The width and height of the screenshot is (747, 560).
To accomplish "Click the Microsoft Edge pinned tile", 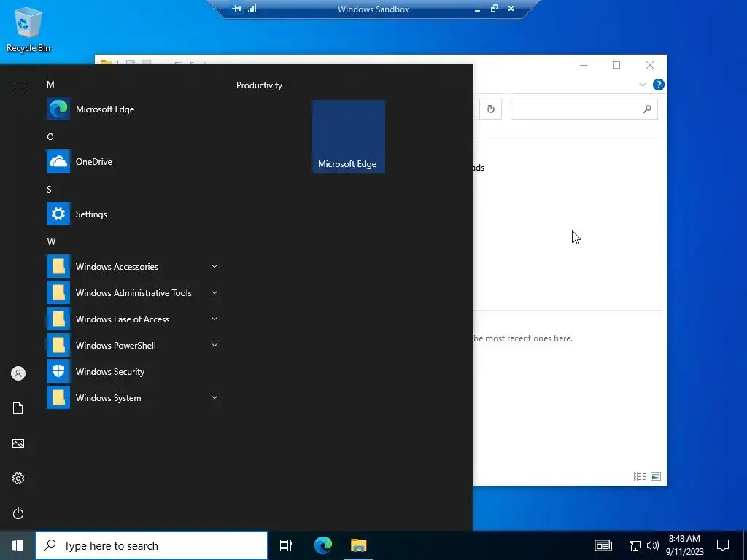I will 348,136.
